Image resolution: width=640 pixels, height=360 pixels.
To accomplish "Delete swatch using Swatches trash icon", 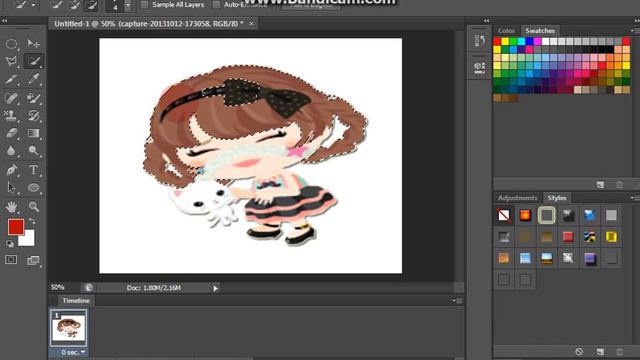I will [x=620, y=185].
